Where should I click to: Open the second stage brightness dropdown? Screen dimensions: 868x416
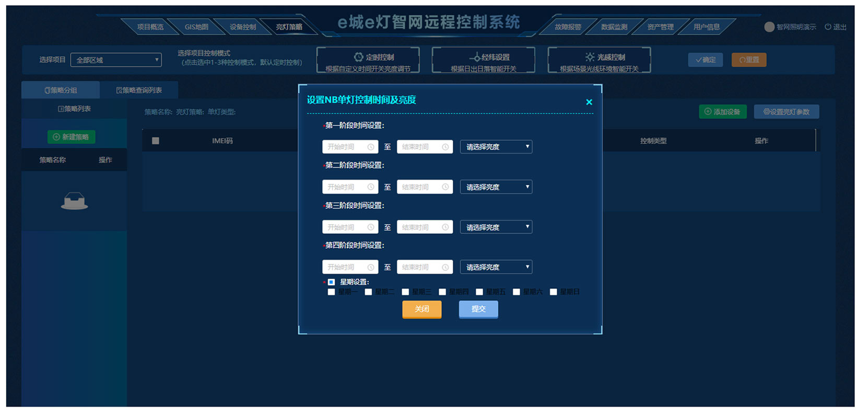496,187
